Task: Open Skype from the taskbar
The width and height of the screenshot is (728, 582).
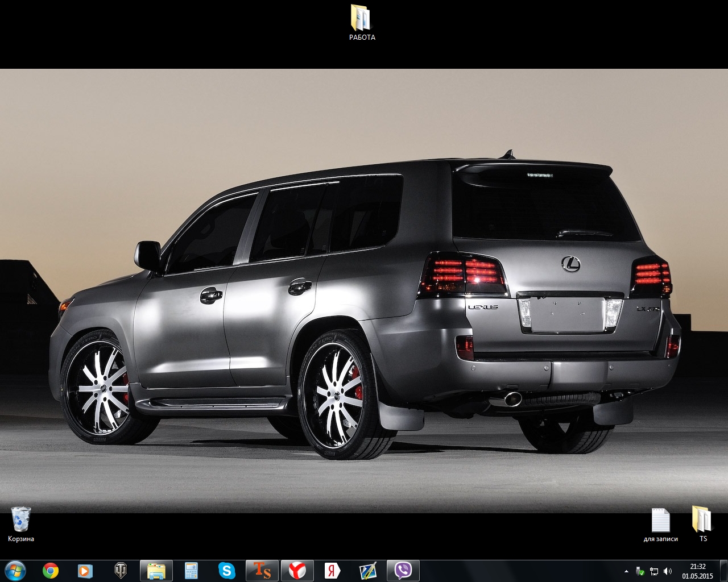Action: pyautogui.click(x=227, y=570)
